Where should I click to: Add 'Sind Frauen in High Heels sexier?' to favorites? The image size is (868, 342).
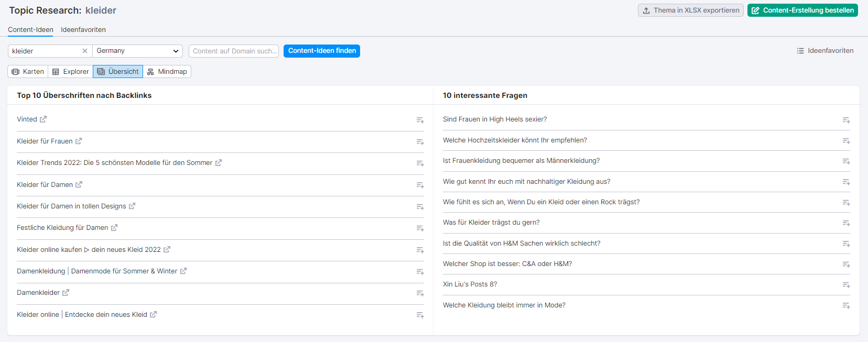(846, 120)
